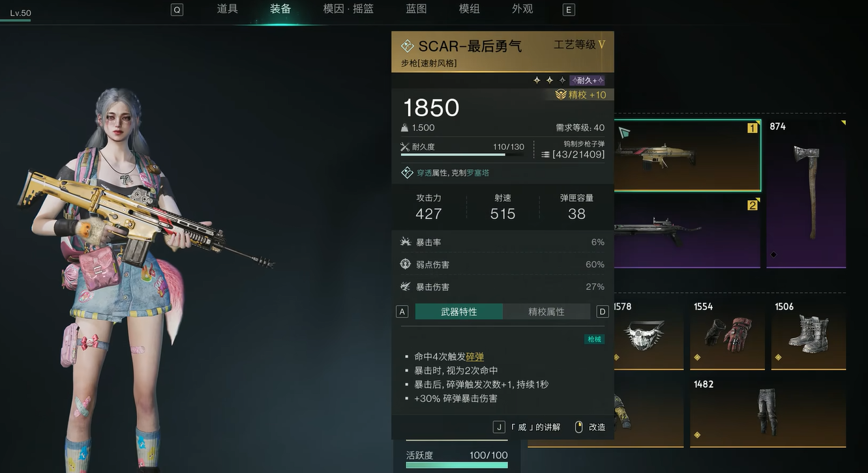Select the SCAR rifle in weapon slot 1
The image size is (868, 473).
pos(687,155)
